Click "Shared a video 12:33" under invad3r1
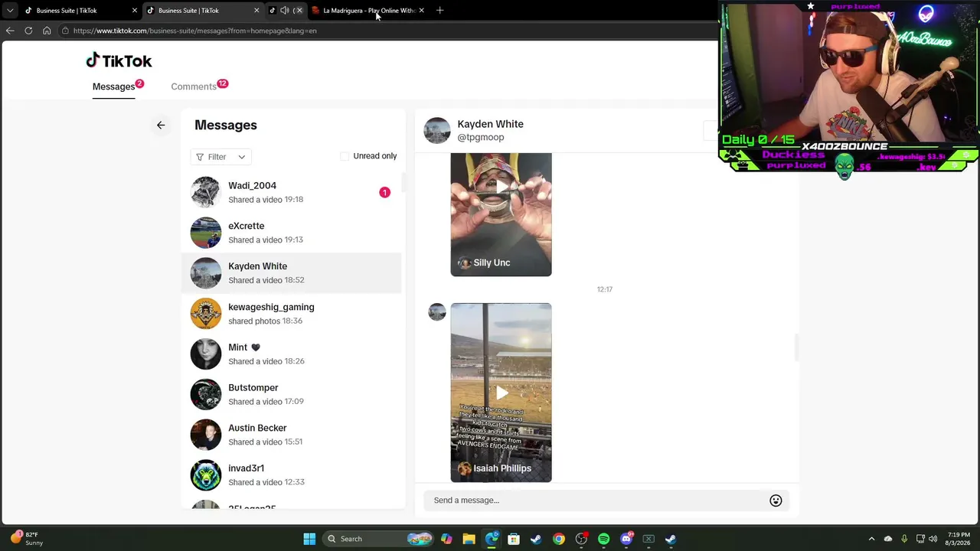The width and height of the screenshot is (980, 551). (x=266, y=482)
